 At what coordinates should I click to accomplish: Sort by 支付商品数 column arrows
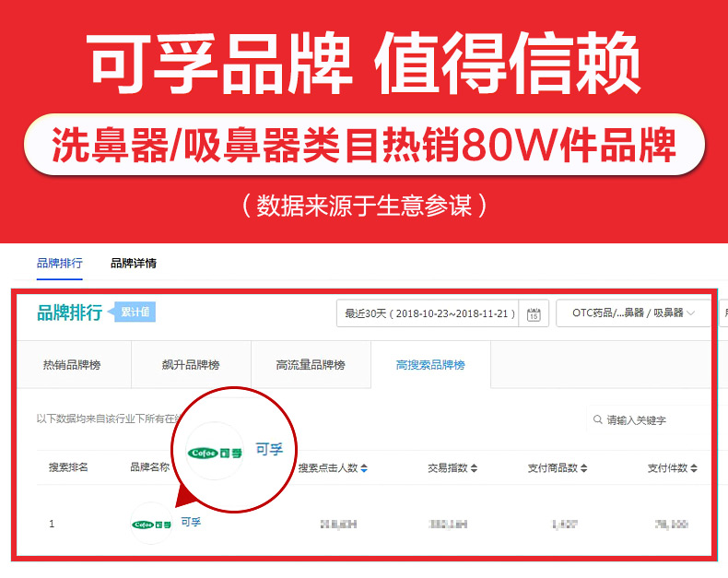point(583,468)
